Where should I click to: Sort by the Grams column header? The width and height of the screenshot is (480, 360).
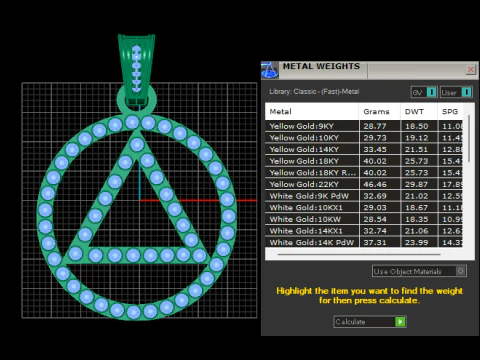[x=380, y=111]
